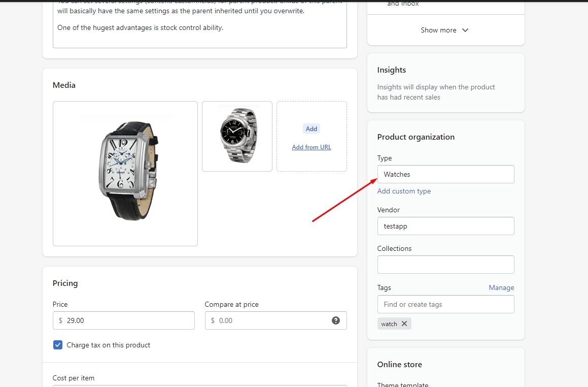The width and height of the screenshot is (588, 387).
Task: Click the Manage tags link
Action: (x=501, y=287)
